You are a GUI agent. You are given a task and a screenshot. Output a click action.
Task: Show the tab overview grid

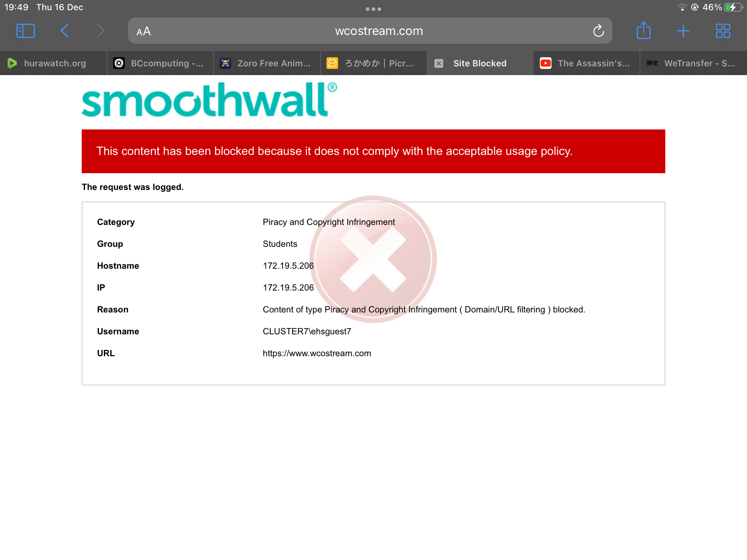click(723, 31)
